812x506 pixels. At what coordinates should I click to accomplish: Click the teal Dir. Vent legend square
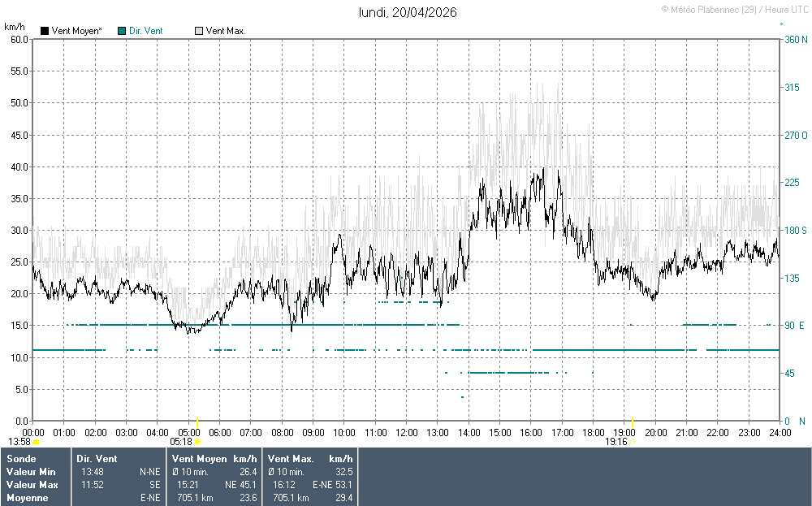click(x=122, y=31)
